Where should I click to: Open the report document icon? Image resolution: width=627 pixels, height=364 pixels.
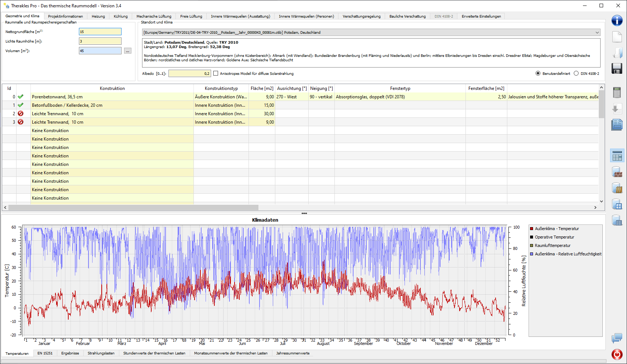coord(617,125)
